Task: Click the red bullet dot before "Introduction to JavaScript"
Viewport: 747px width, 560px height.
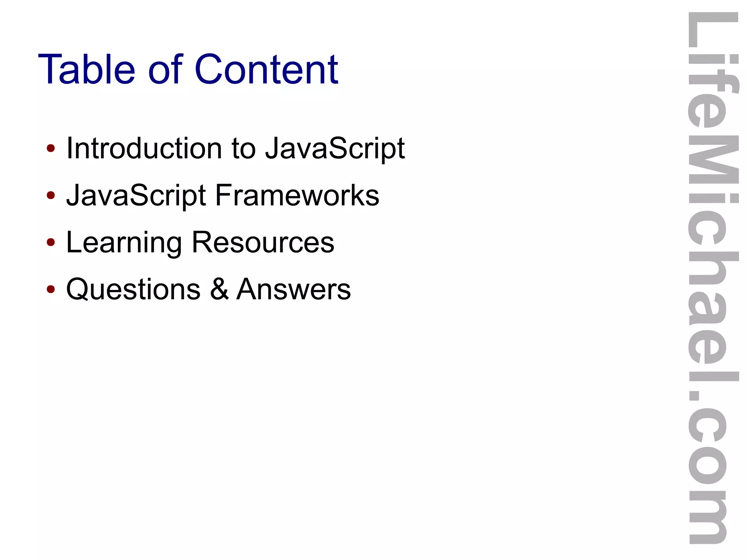Action: [51, 148]
